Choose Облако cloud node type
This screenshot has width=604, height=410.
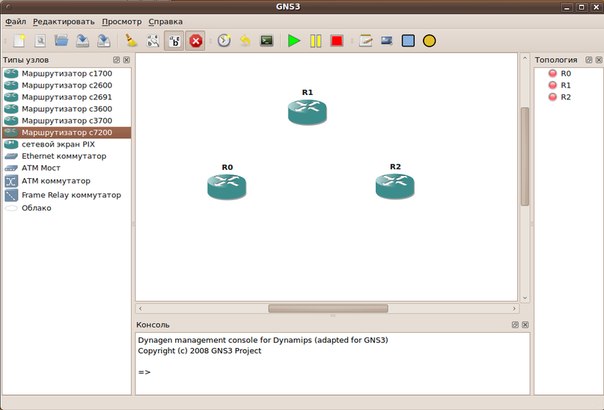[67, 208]
